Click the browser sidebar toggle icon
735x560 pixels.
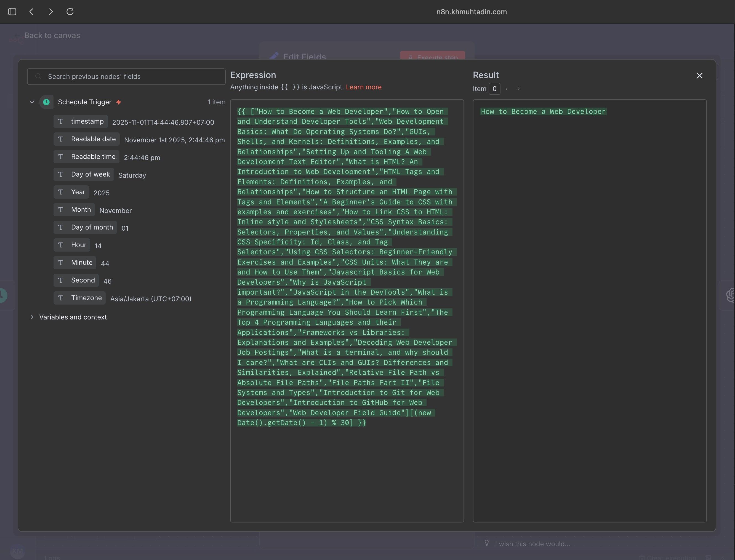[x=12, y=12]
